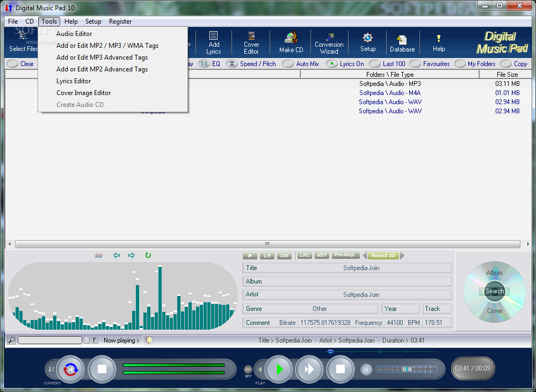Toggle the LR channel button

[267, 256]
